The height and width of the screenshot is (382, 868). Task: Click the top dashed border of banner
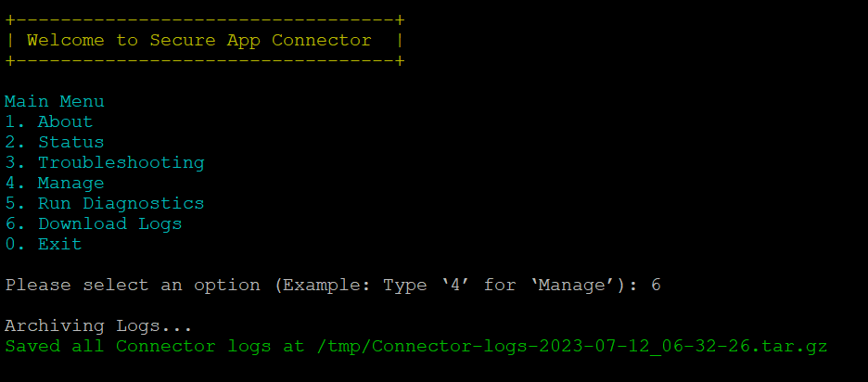205,20
